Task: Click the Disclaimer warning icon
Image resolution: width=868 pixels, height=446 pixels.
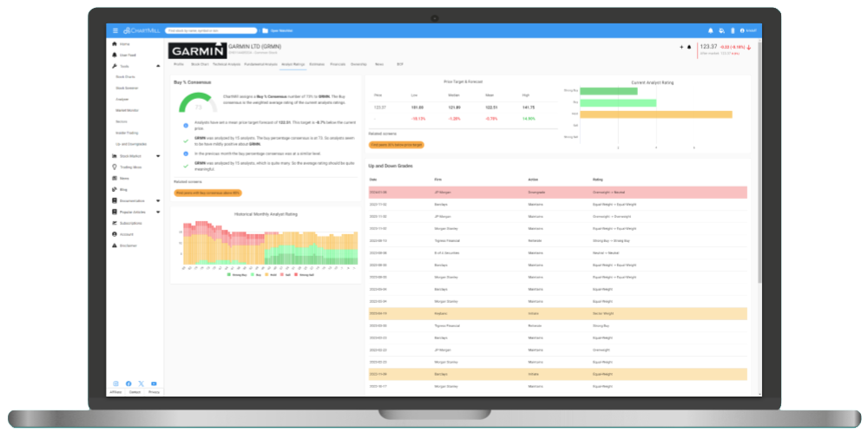Action: pos(115,246)
